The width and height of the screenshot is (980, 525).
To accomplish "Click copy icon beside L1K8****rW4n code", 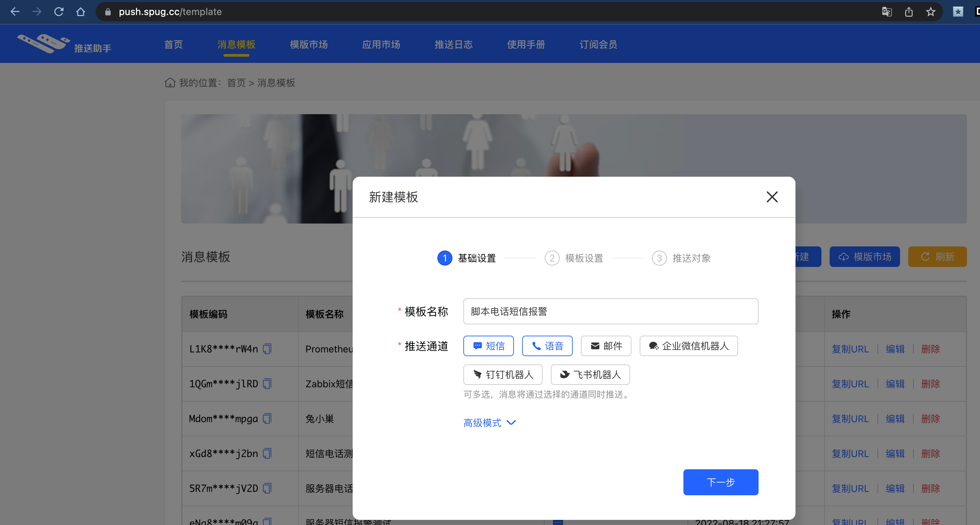I will pos(268,349).
